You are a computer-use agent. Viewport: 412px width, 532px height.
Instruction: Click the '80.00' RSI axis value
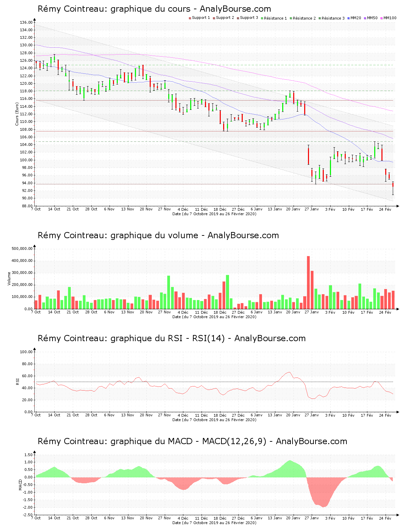click(x=27, y=364)
